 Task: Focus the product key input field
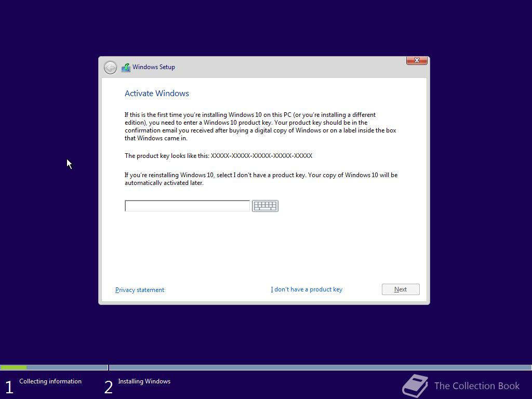187,206
